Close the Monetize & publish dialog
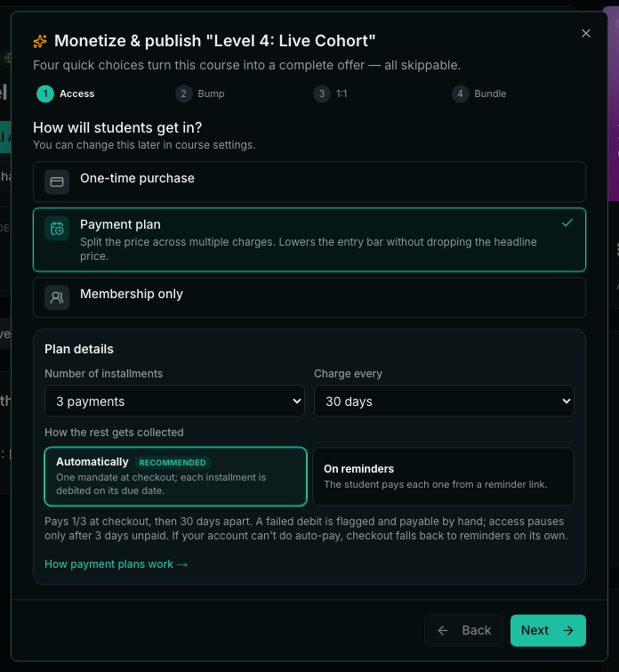Viewport: 619px width, 672px height. pos(585,34)
